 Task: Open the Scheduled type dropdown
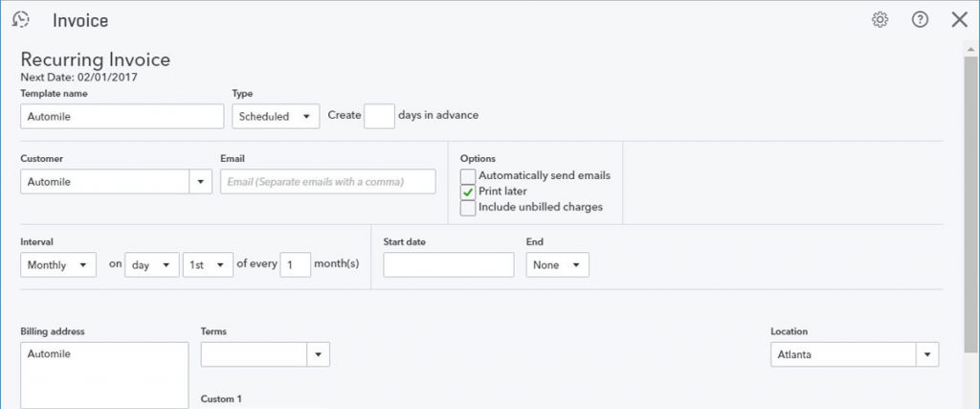276,116
